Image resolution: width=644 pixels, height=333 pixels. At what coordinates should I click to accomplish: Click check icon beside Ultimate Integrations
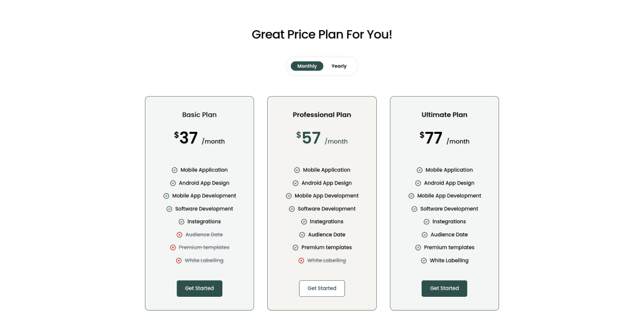(427, 222)
